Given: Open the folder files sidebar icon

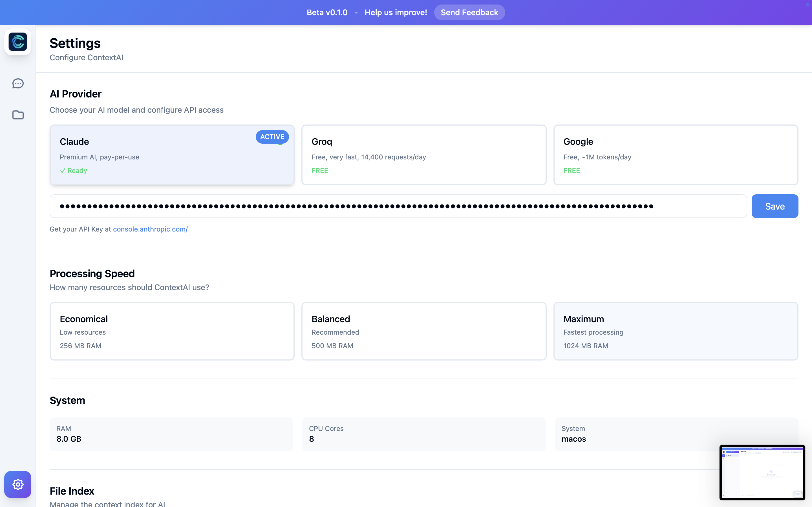Looking at the screenshot, I should click(x=18, y=115).
